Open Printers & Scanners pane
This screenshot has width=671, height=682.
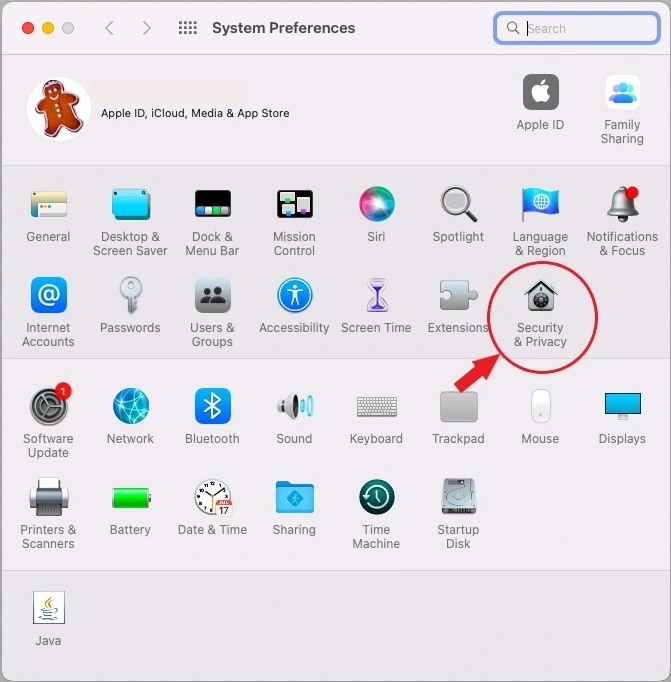[x=49, y=497]
